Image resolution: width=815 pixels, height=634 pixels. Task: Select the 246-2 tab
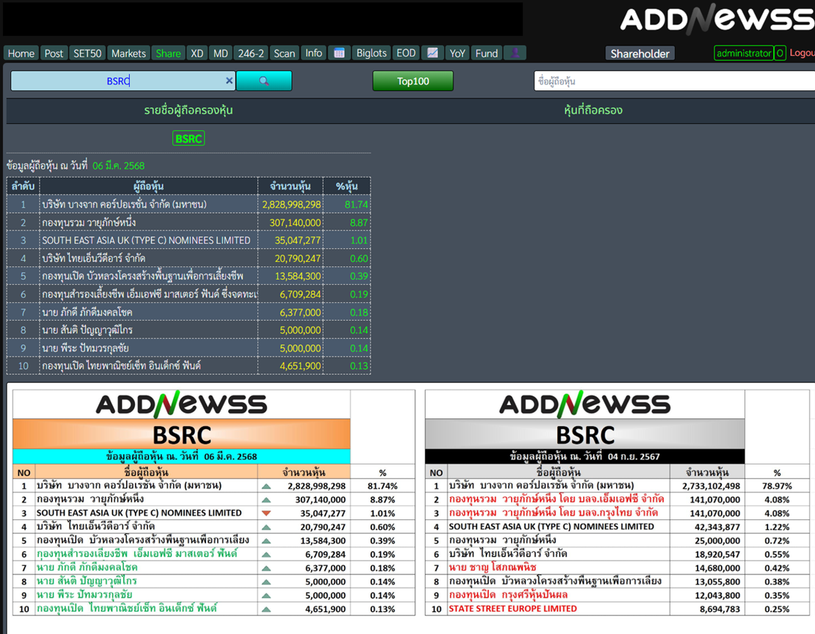[x=251, y=53]
